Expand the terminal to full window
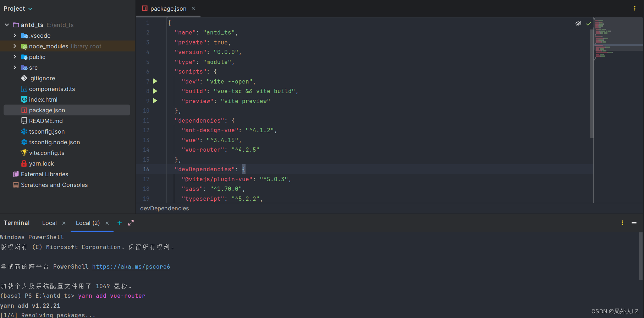Image resolution: width=644 pixels, height=318 pixels. pyautogui.click(x=131, y=223)
